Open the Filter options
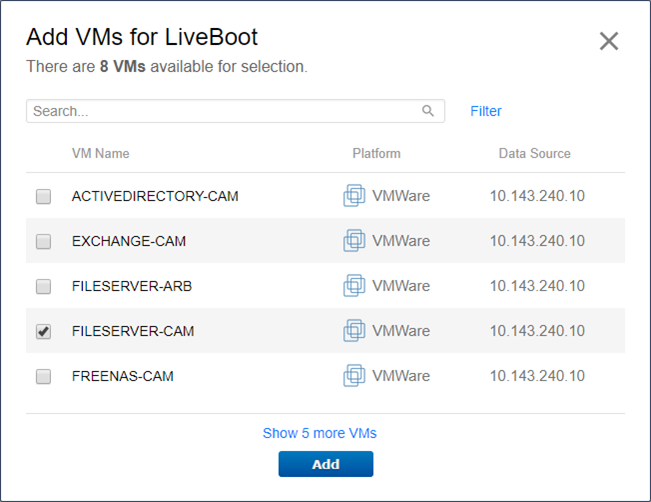The height and width of the screenshot is (502, 651). pos(486,111)
